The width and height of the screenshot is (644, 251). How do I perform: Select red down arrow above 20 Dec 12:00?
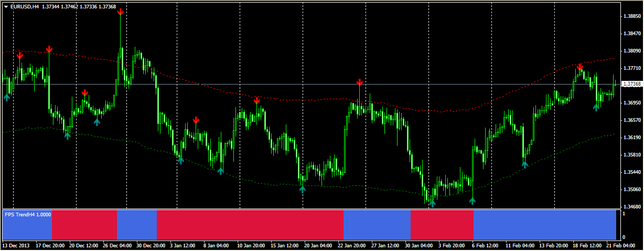[x=85, y=93]
